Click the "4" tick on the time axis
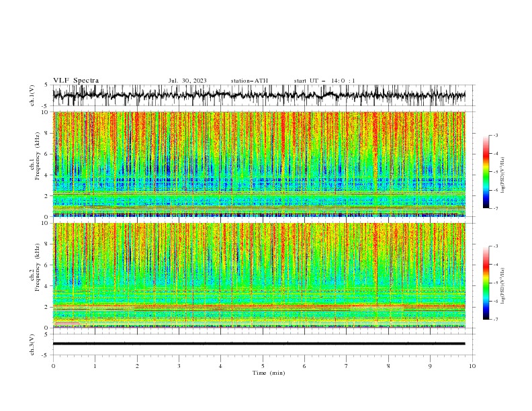Viewport: 532px width, 411px height. click(x=220, y=366)
